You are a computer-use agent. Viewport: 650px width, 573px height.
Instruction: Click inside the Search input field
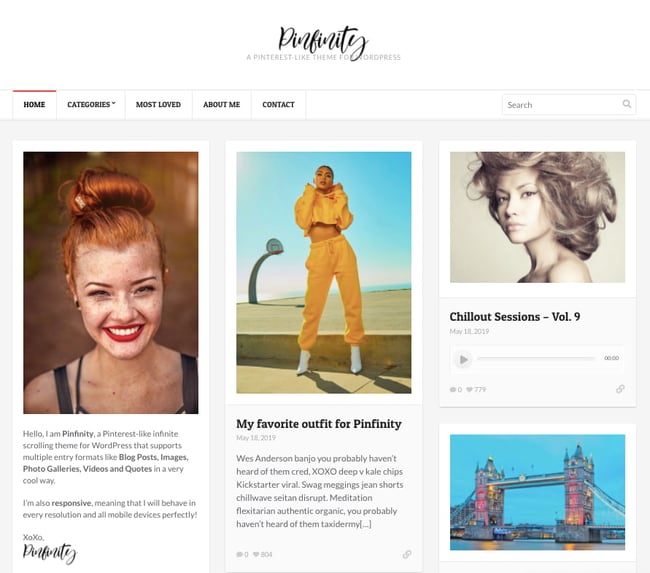[x=562, y=104]
